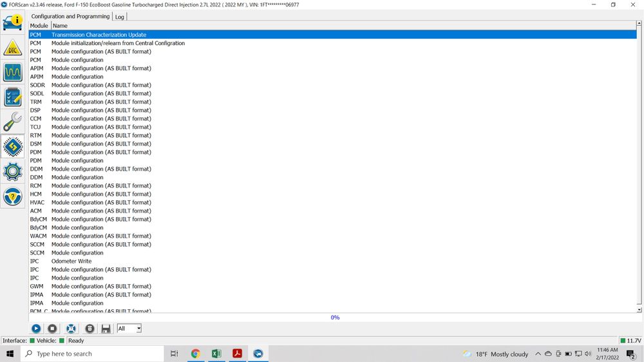Open the Vehicle information section icon
This screenshot has width=644, height=362.
point(13,22)
